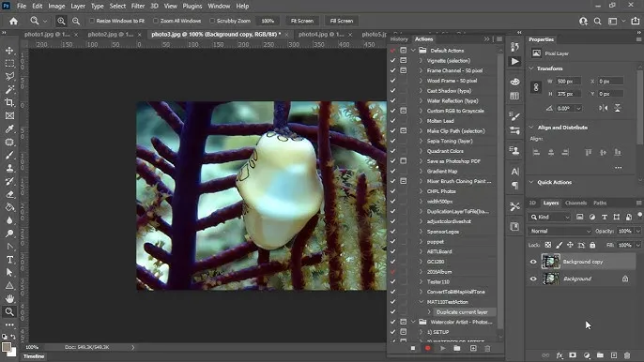Image resolution: width=644 pixels, height=362 pixels.
Task: Collapse the Default Actions set
Action: coord(414,50)
